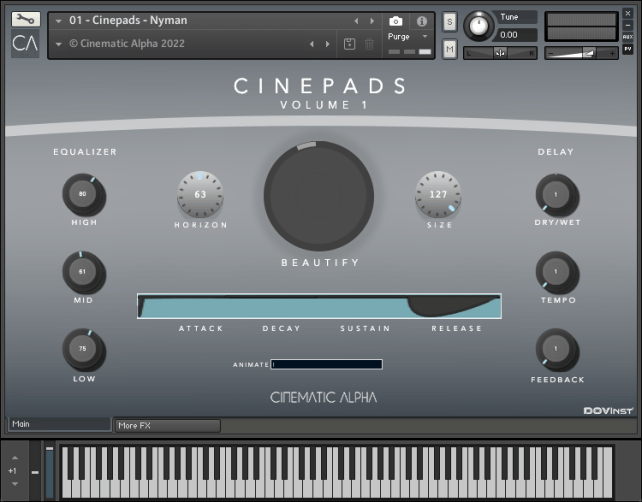Go to the next instrument arrow
642x502 pixels.
coord(372,21)
